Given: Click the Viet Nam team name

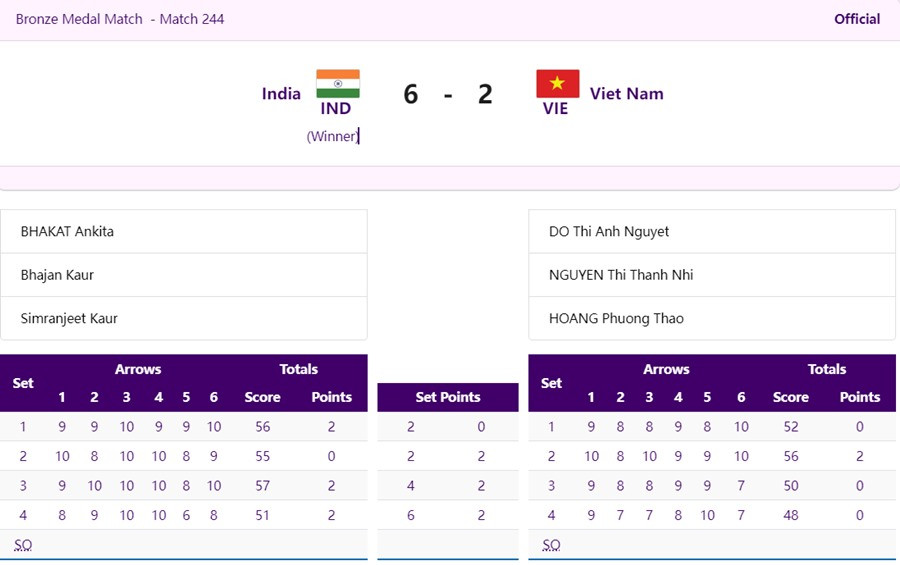Looking at the screenshot, I should click(626, 93).
